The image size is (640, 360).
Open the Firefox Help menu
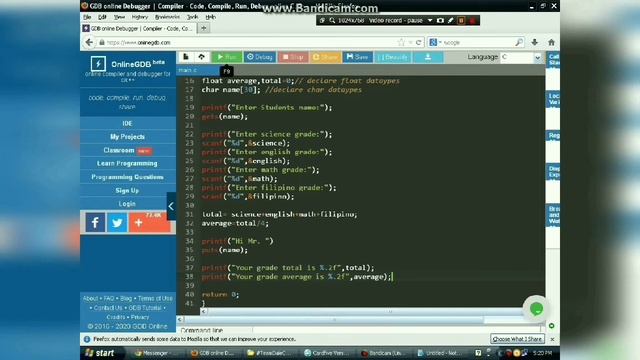[211, 17]
